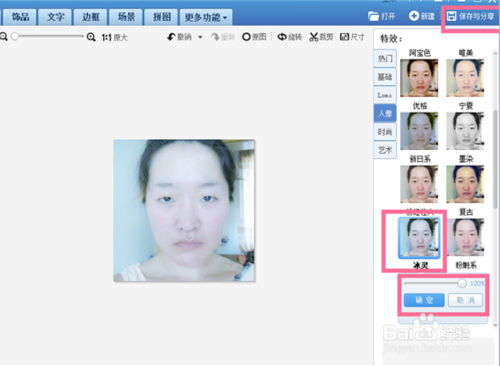
Task: Select the Lomo effects category
Action: (x=385, y=95)
